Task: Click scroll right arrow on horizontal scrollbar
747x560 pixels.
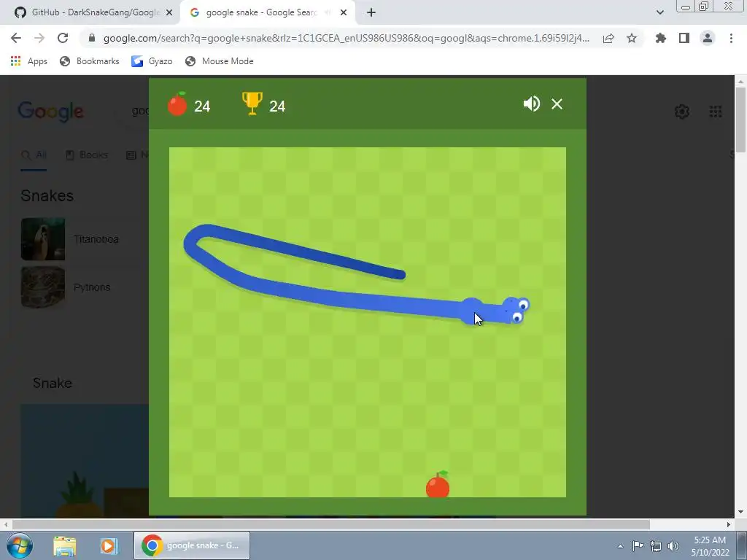Action: 729,525
